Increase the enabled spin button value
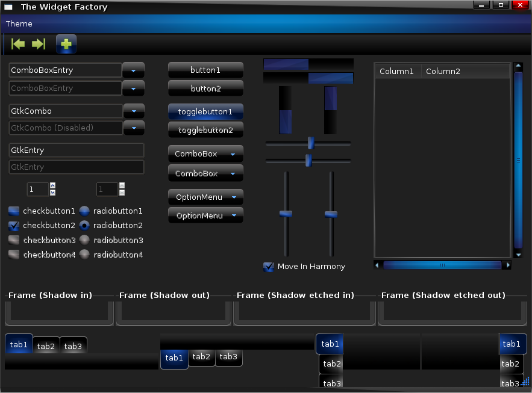Image resolution: width=532 pixels, height=393 pixels. pyautogui.click(x=52, y=185)
